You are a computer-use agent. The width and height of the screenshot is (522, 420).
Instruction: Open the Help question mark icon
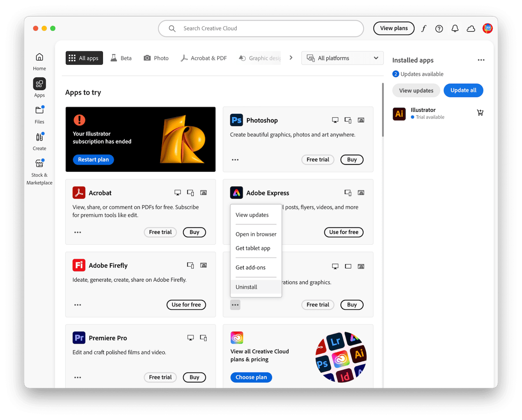click(439, 28)
